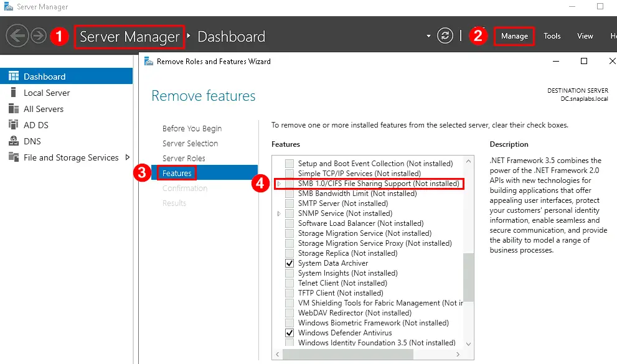Image resolution: width=617 pixels, height=364 pixels.
Task: Maximize the Remove Roles and Features Wizard window
Action: tap(584, 61)
